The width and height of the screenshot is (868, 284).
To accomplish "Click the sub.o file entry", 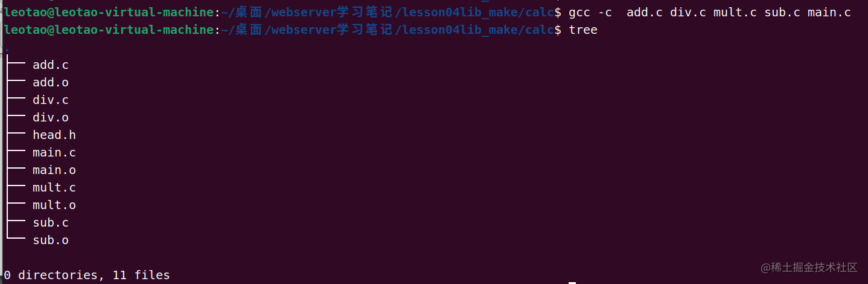I will click(x=51, y=240).
